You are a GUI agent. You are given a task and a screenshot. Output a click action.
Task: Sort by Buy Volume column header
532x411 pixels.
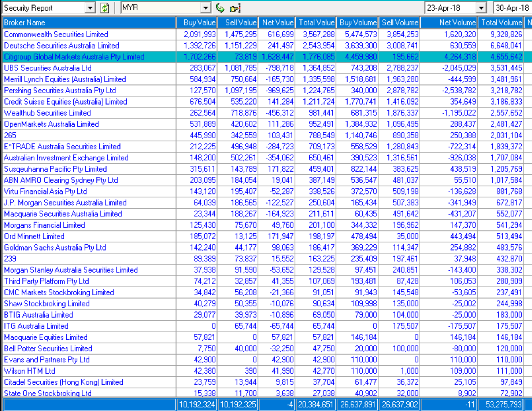point(358,23)
